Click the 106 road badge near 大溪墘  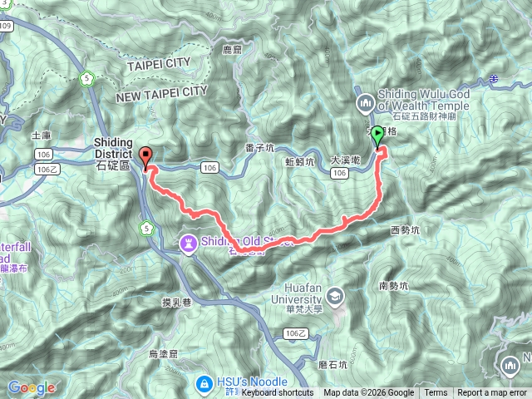pos(339,174)
